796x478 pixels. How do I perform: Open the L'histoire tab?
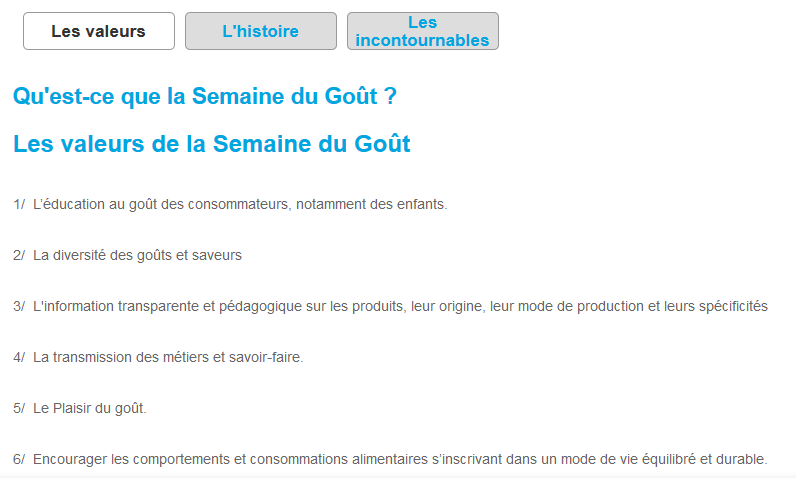coord(261,31)
